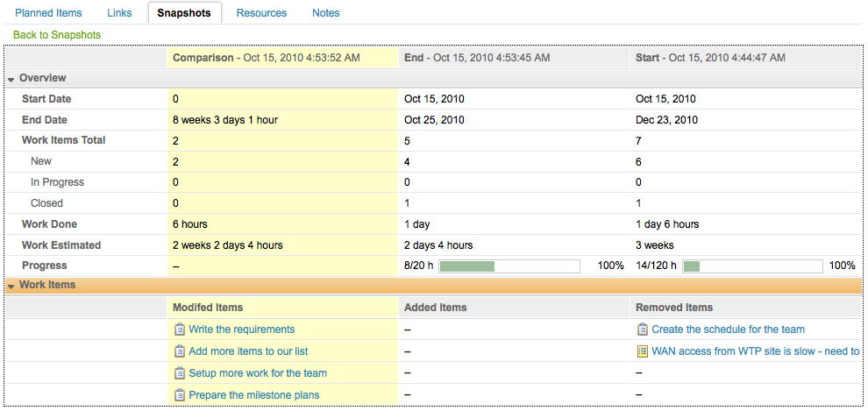The image size is (868, 411).
Task: Click the Start snapshot column header
Action: (746, 58)
